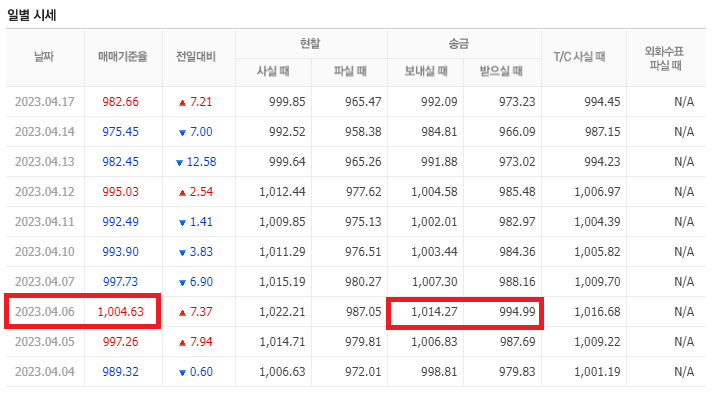The height and width of the screenshot is (397, 720).
Task: Click the 997.73 base rate value
Action: tap(120, 282)
